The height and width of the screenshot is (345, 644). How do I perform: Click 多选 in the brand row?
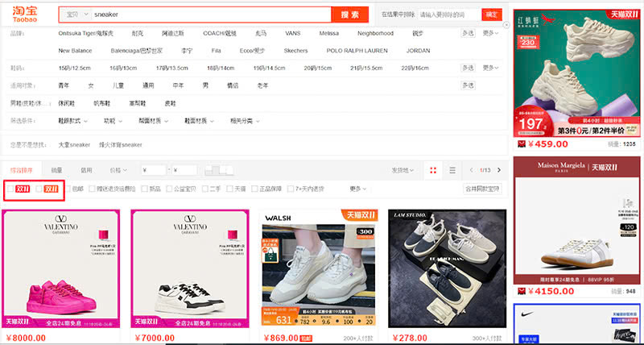[x=468, y=33]
